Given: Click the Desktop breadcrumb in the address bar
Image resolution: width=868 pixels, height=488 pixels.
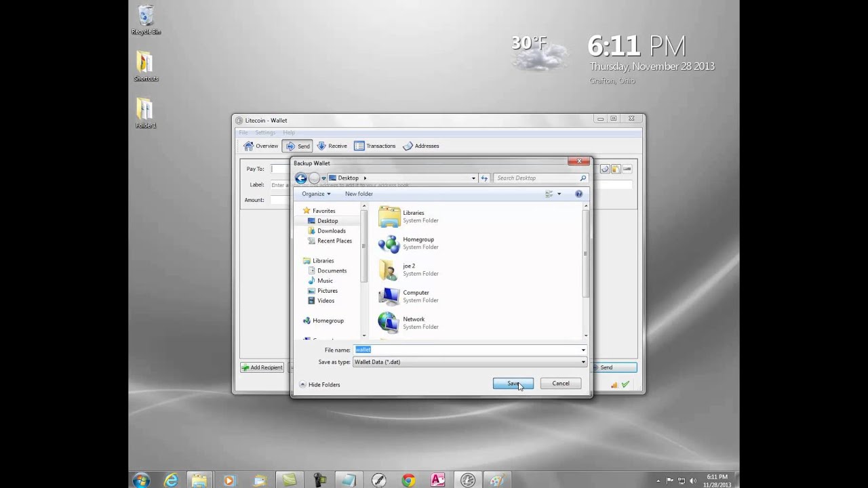Looking at the screenshot, I should click(349, 178).
